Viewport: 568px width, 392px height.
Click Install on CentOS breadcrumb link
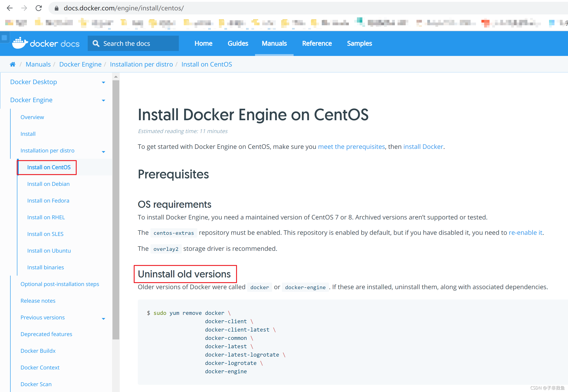207,64
